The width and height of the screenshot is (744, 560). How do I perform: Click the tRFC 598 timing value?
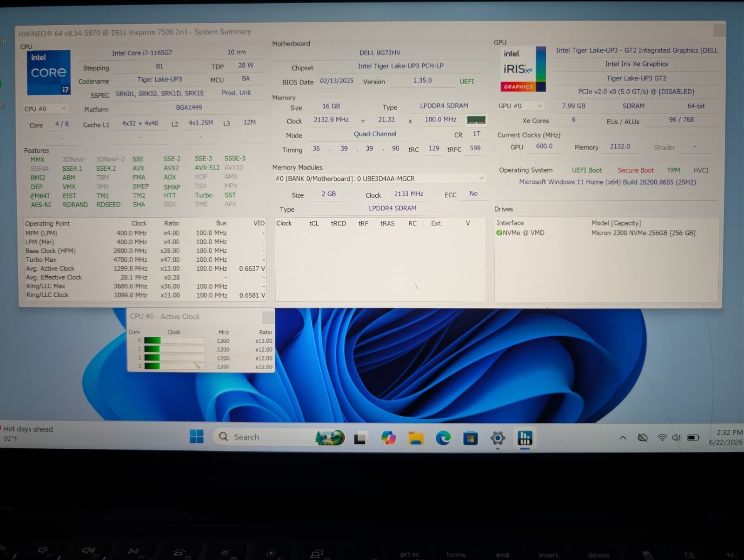475,148
